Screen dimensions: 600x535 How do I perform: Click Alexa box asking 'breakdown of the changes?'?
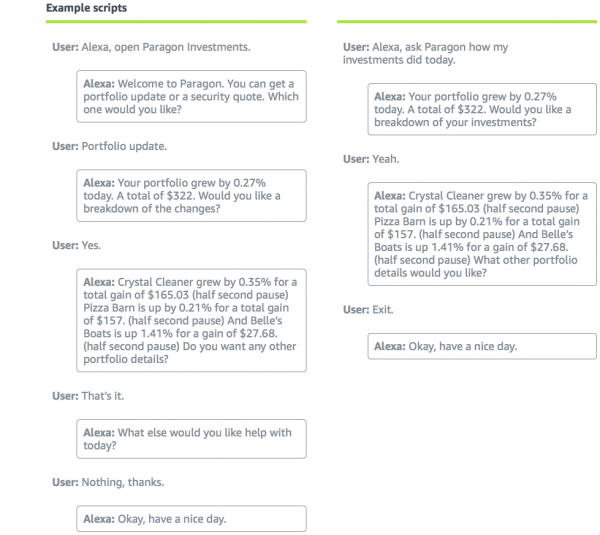tap(191, 196)
